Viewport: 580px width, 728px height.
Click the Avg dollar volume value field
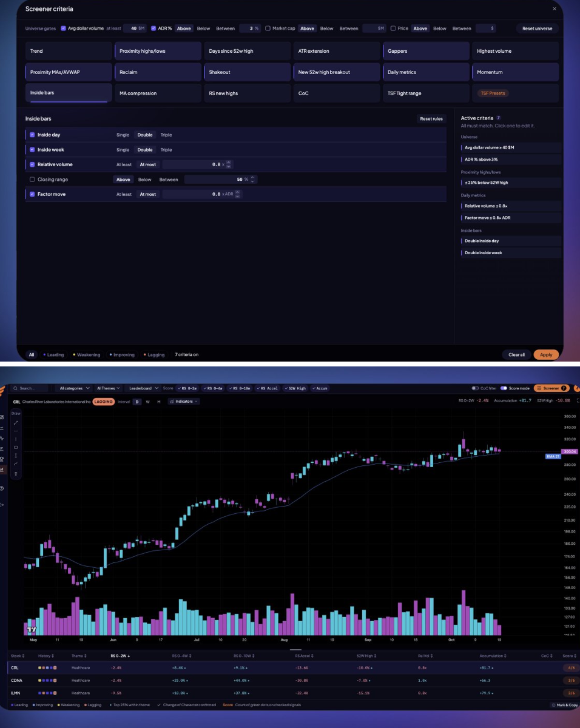tap(136, 28)
